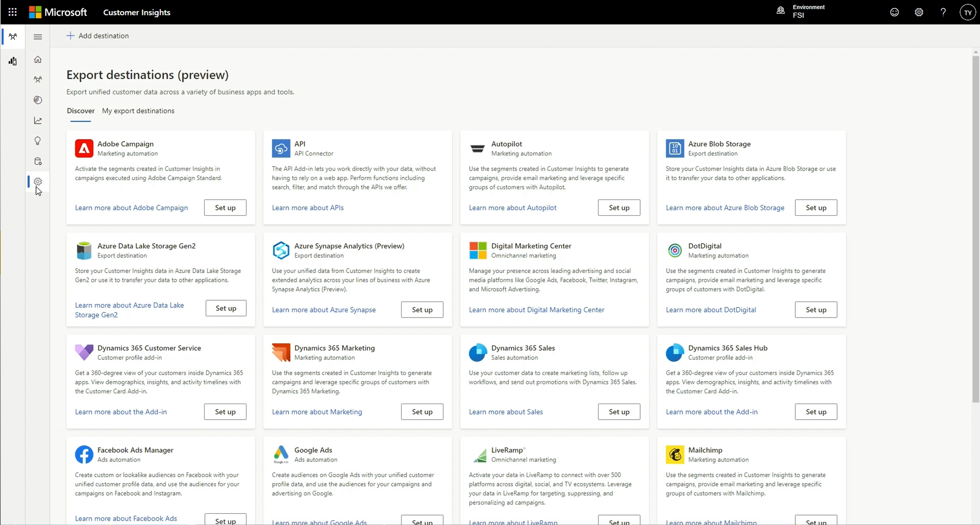980x525 pixels.
Task: Set up Azure Blob Storage
Action: (x=816, y=208)
